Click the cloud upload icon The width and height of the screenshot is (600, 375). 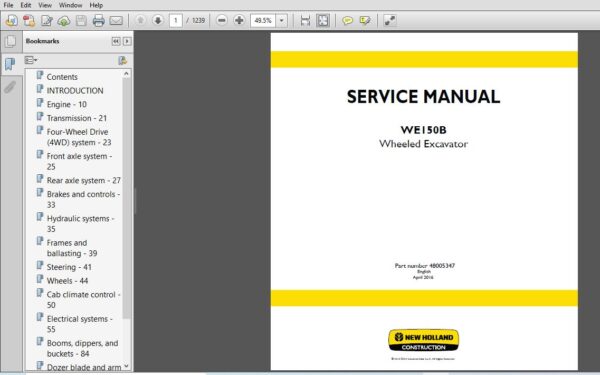(x=64, y=20)
